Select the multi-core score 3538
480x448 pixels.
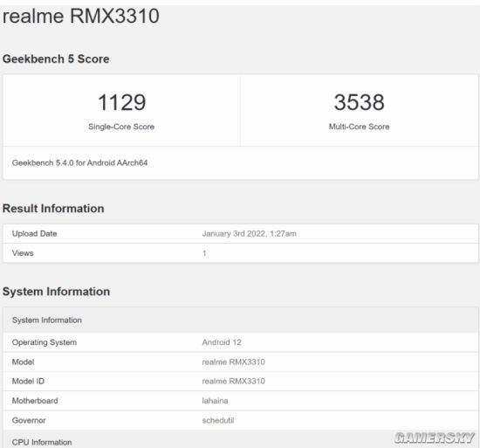(359, 102)
